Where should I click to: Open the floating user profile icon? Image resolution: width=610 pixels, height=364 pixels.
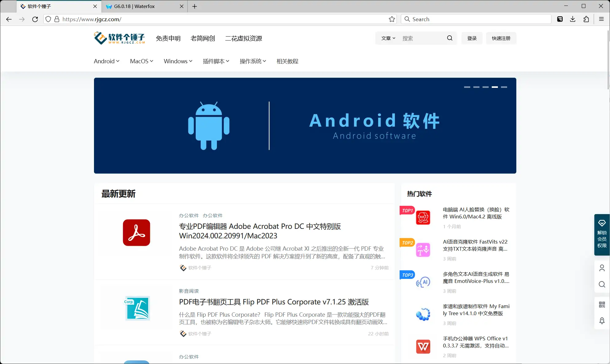(602, 268)
